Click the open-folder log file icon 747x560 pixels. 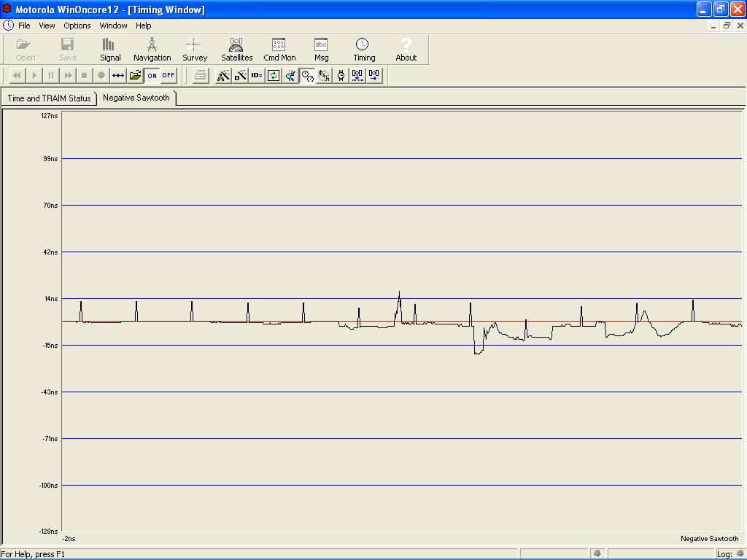coord(135,75)
